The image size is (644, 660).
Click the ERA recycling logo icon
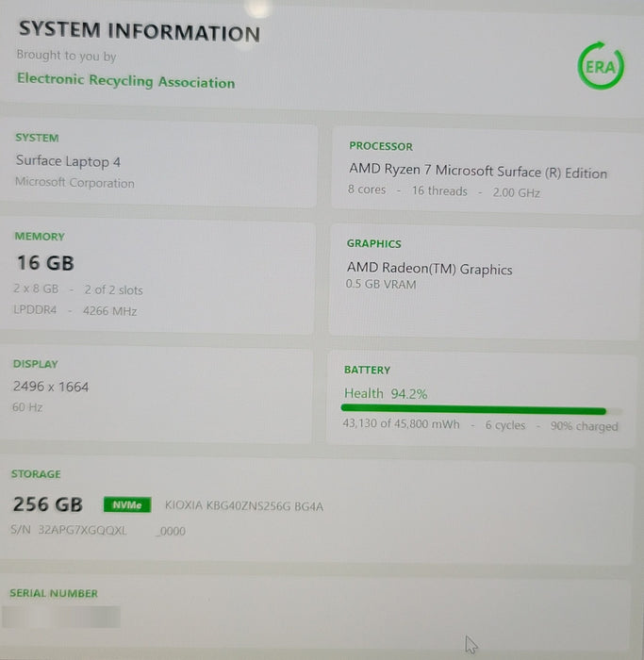click(x=601, y=66)
